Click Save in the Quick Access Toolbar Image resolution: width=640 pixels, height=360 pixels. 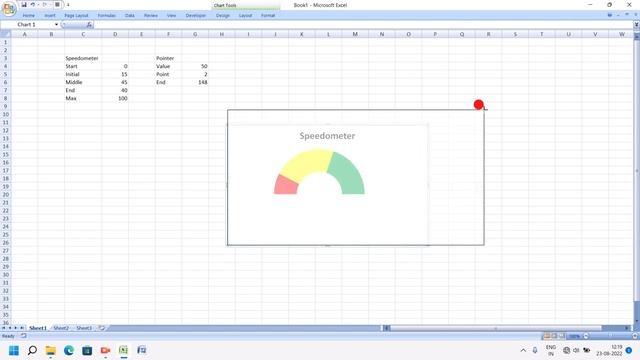click(x=24, y=4)
